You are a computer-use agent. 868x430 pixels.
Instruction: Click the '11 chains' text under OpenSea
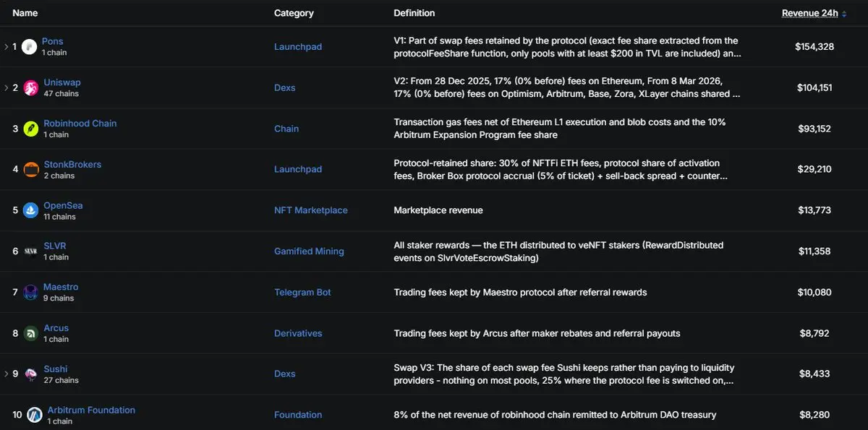tap(59, 217)
